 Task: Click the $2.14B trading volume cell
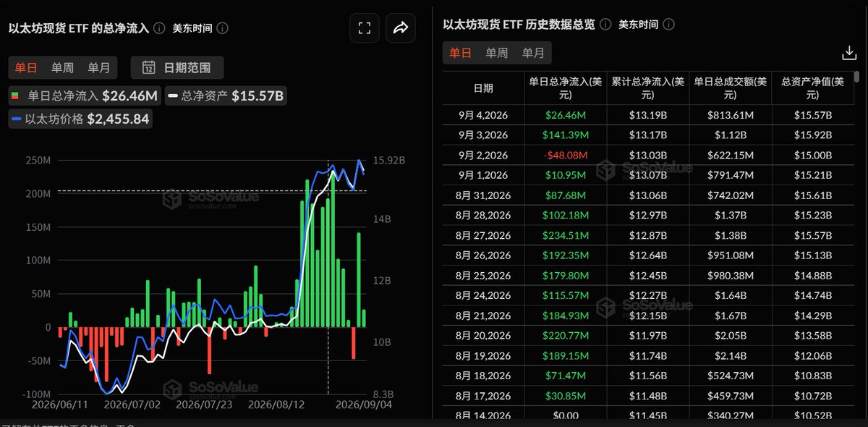click(729, 356)
